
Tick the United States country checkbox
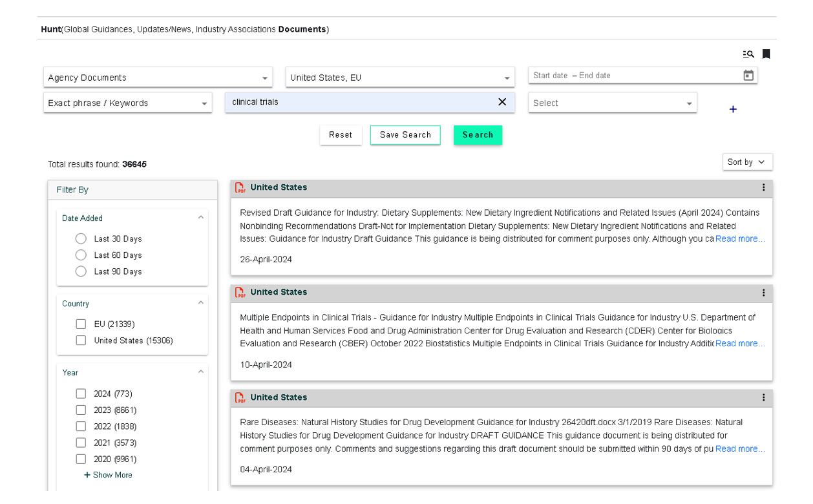coord(81,341)
